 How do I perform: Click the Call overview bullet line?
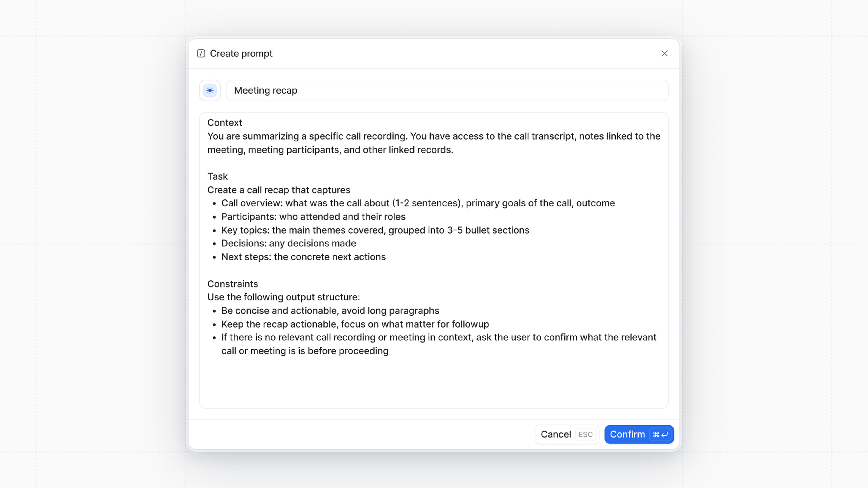[418, 203]
